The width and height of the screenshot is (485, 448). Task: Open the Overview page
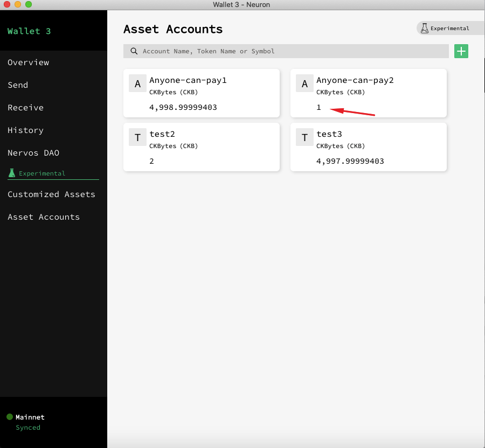[29, 62]
